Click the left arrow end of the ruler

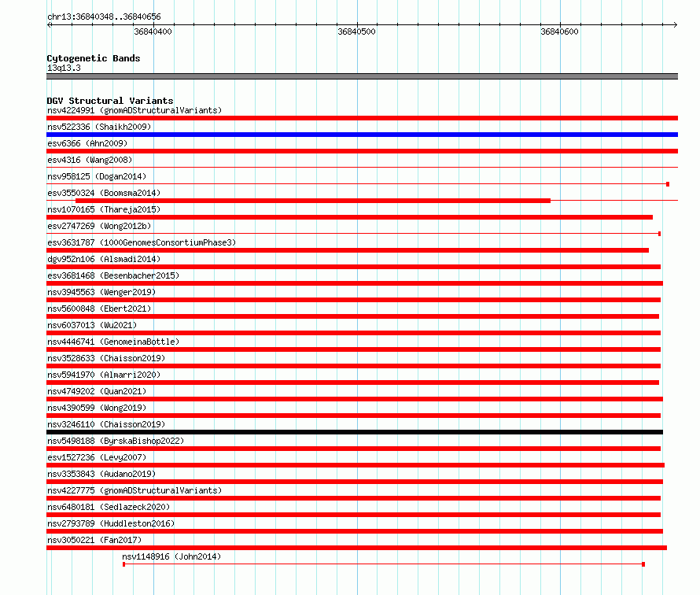click(50, 25)
